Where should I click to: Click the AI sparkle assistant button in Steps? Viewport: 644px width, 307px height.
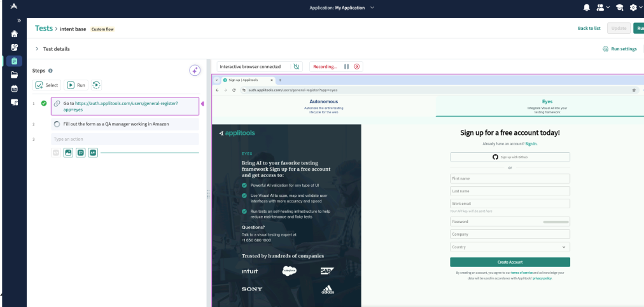[195, 71]
